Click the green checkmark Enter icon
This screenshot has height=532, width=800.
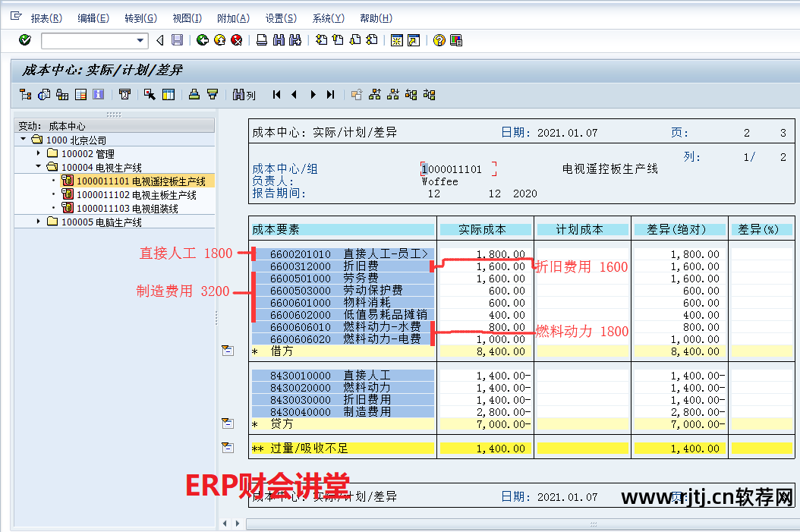click(x=24, y=39)
